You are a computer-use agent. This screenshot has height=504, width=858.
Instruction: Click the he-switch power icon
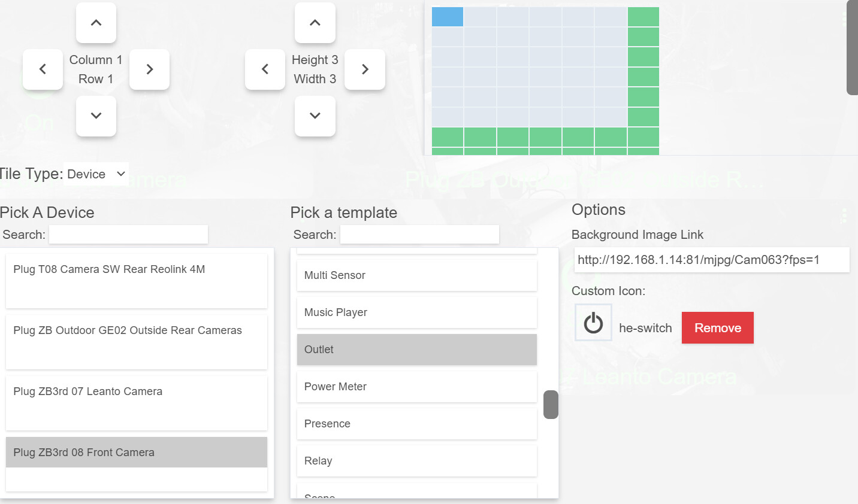coord(593,323)
